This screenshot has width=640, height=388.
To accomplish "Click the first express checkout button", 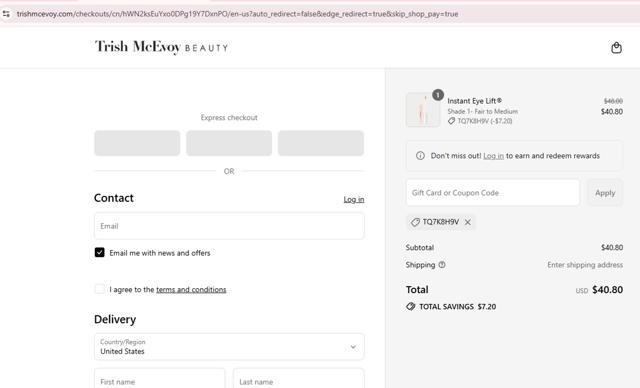I will click(x=137, y=143).
